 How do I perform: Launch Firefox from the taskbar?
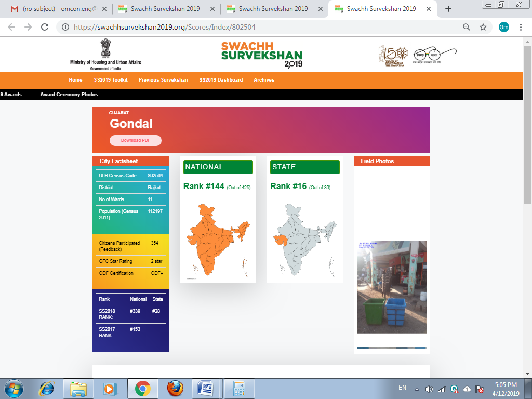coord(175,388)
